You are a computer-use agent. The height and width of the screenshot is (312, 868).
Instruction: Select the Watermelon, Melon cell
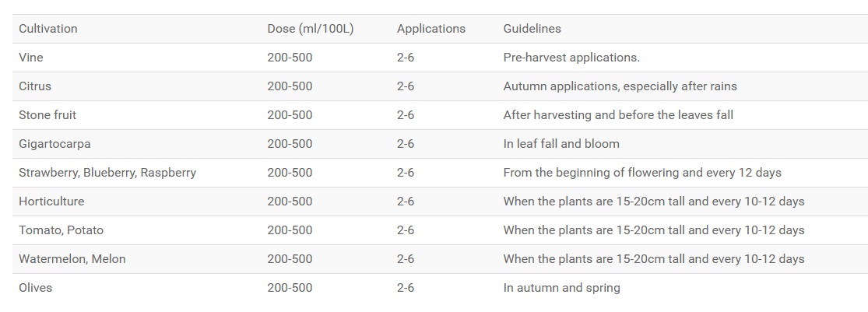(72, 259)
